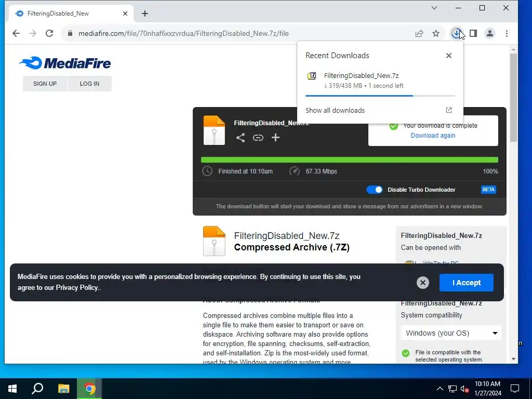Close the Recent Downloads popup

tap(448, 55)
